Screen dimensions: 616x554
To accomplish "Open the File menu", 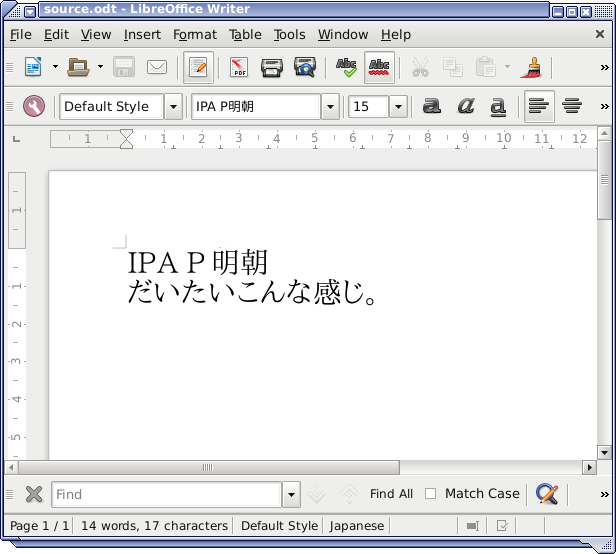I will point(21,35).
